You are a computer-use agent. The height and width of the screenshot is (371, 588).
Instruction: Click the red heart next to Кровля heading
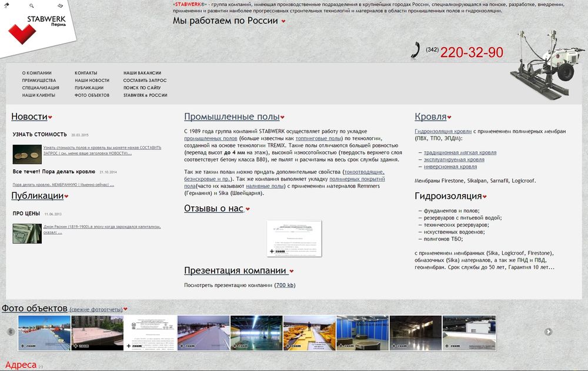[449, 118]
